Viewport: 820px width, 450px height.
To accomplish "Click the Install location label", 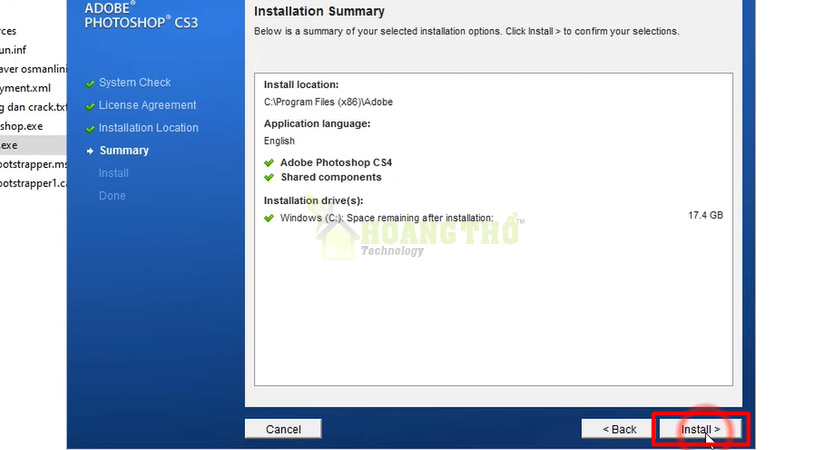I will click(x=301, y=85).
